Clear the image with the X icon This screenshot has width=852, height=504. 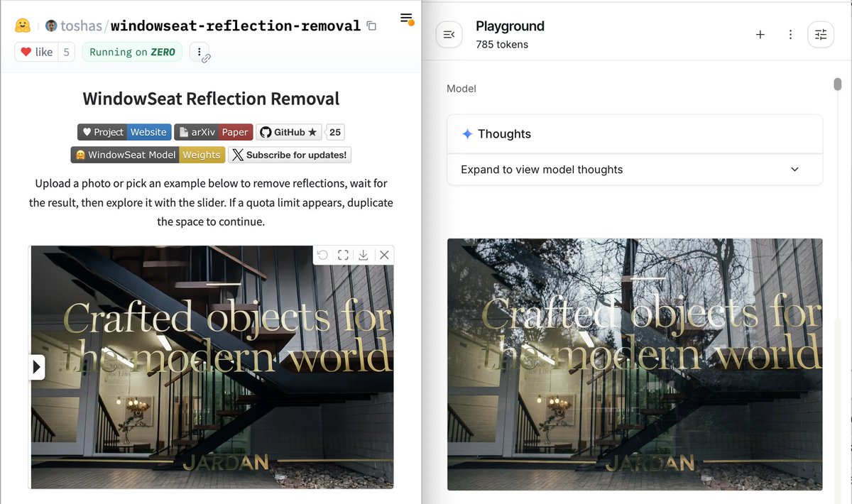pos(384,255)
